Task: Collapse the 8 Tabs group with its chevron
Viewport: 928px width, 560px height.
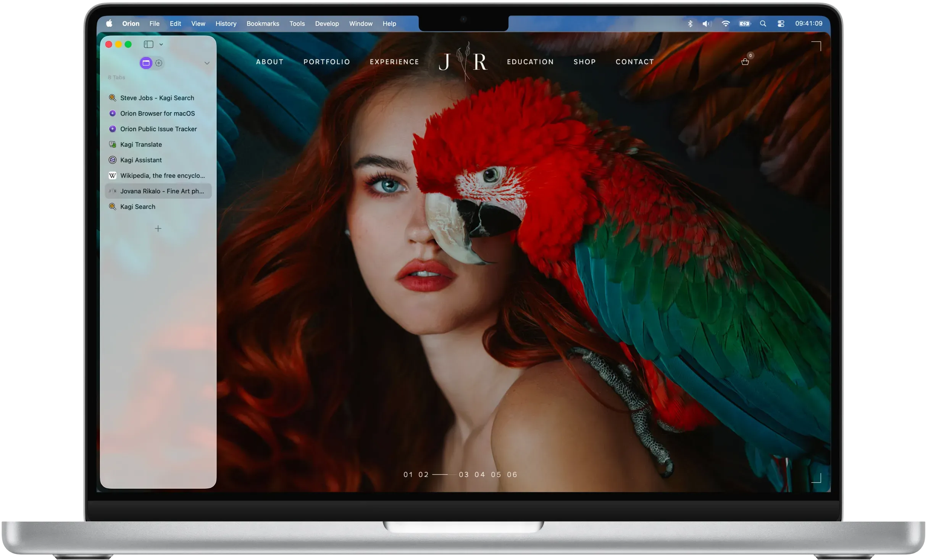Action: tap(207, 63)
